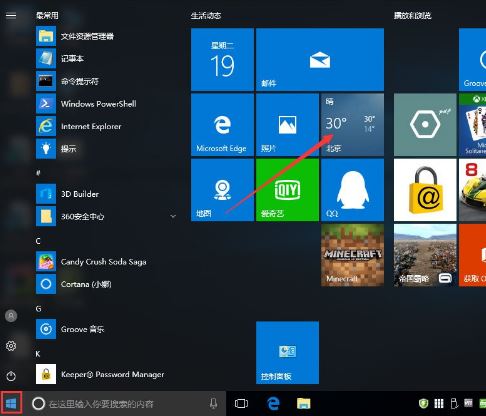Launch the green iQIYI 爱奇艺 tile
The width and height of the screenshot is (486, 416).
click(x=287, y=190)
